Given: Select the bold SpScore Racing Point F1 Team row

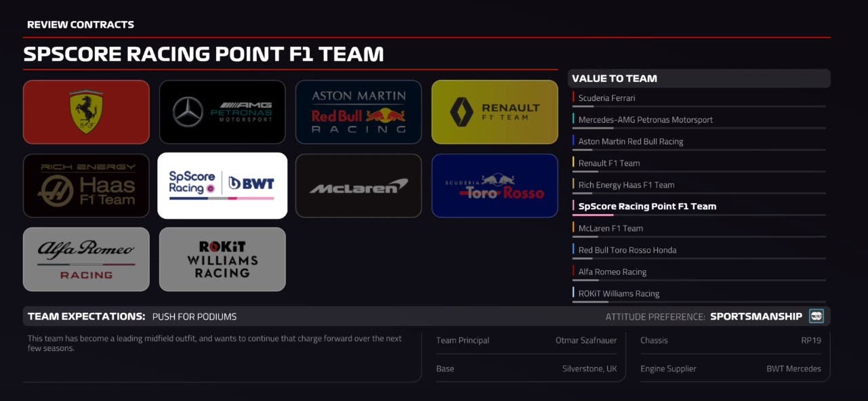Looking at the screenshot, I should pyautogui.click(x=699, y=207).
